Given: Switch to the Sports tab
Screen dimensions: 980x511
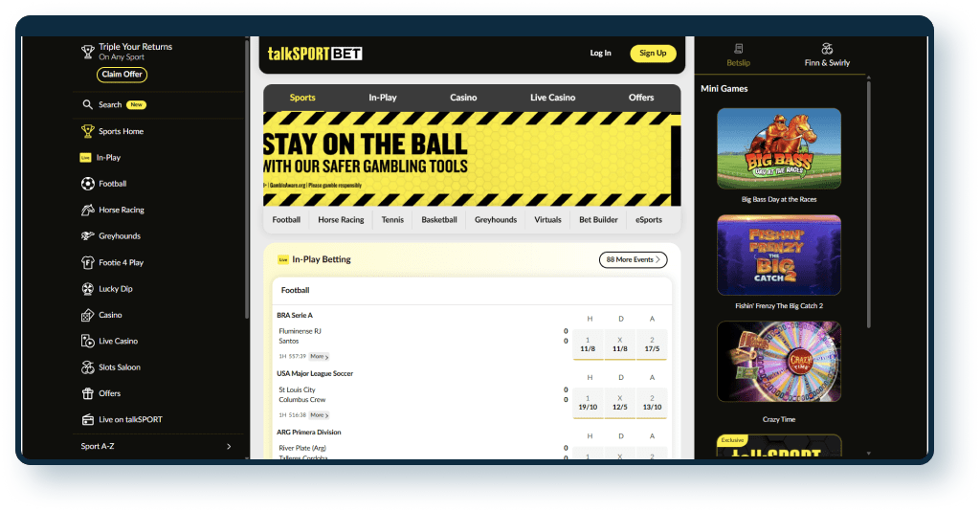Looking at the screenshot, I should coord(302,98).
